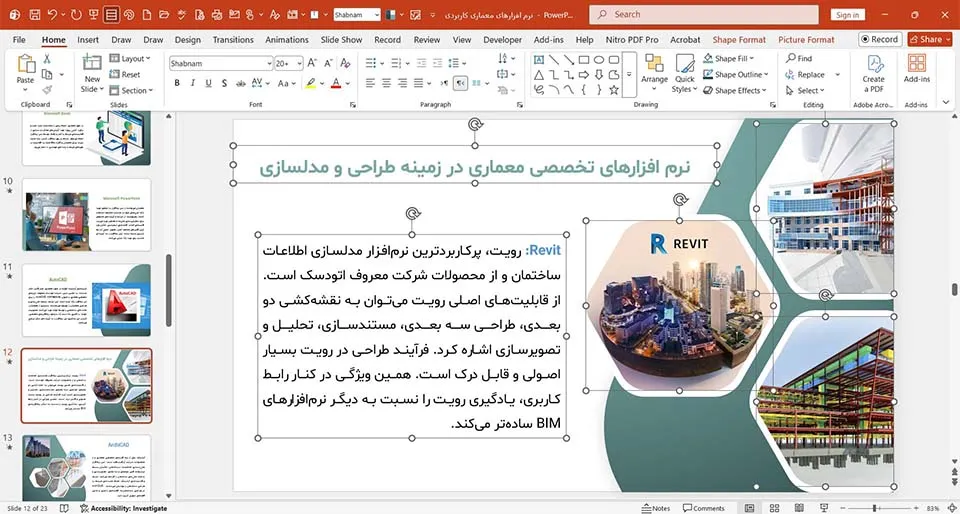The height and width of the screenshot is (514, 960).
Task: Toggle Align Right paragraph alignment
Action: (x=402, y=83)
